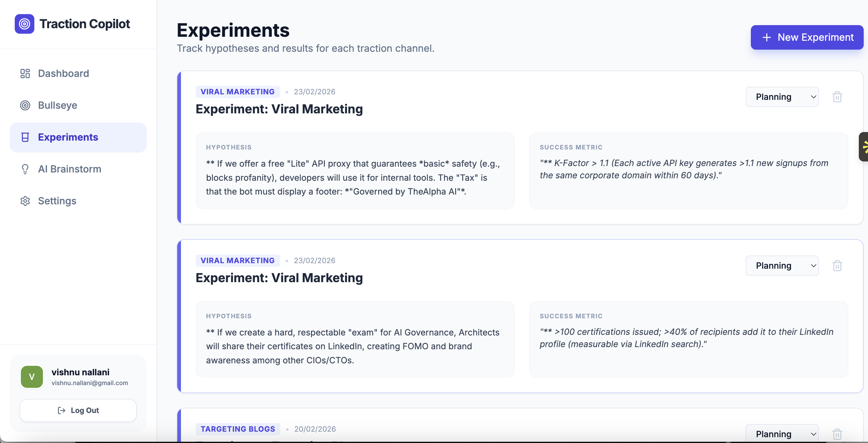Click the Settings gear icon
Image resolution: width=868 pixels, height=443 pixels.
25,201
